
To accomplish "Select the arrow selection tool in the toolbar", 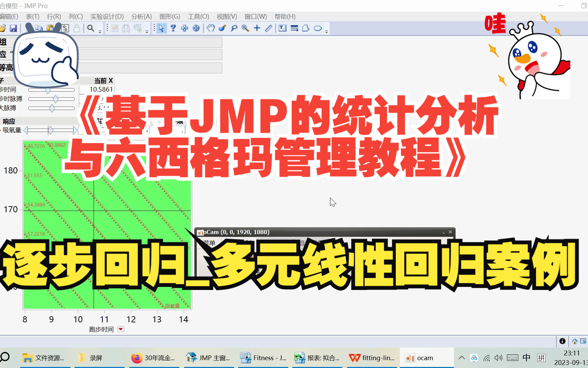I will (x=160, y=28).
